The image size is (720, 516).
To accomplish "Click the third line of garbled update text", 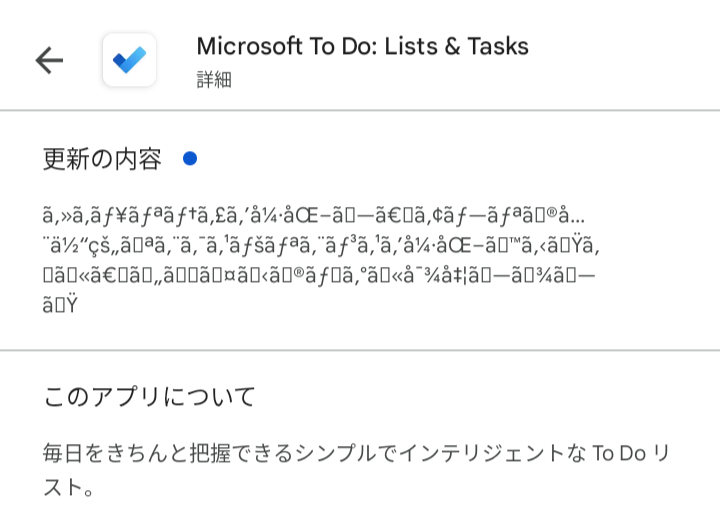I will [x=318, y=275].
